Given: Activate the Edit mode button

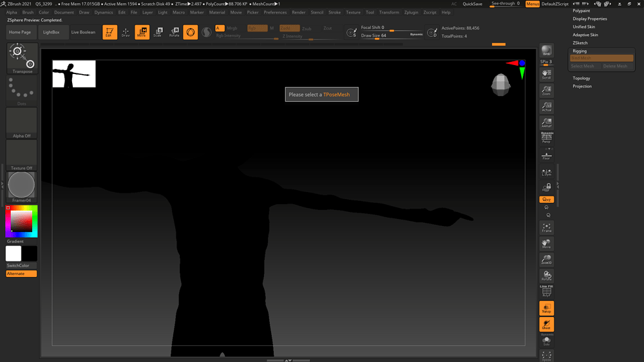Looking at the screenshot, I should click(x=109, y=32).
